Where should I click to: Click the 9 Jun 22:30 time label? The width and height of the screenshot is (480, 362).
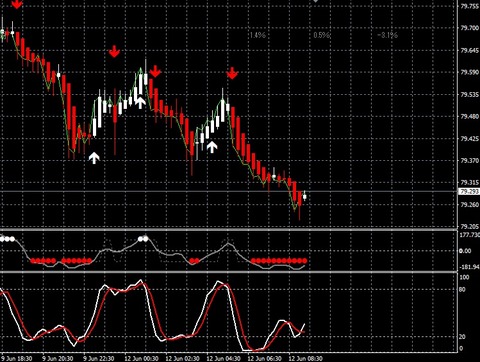pyautogui.click(x=99, y=359)
